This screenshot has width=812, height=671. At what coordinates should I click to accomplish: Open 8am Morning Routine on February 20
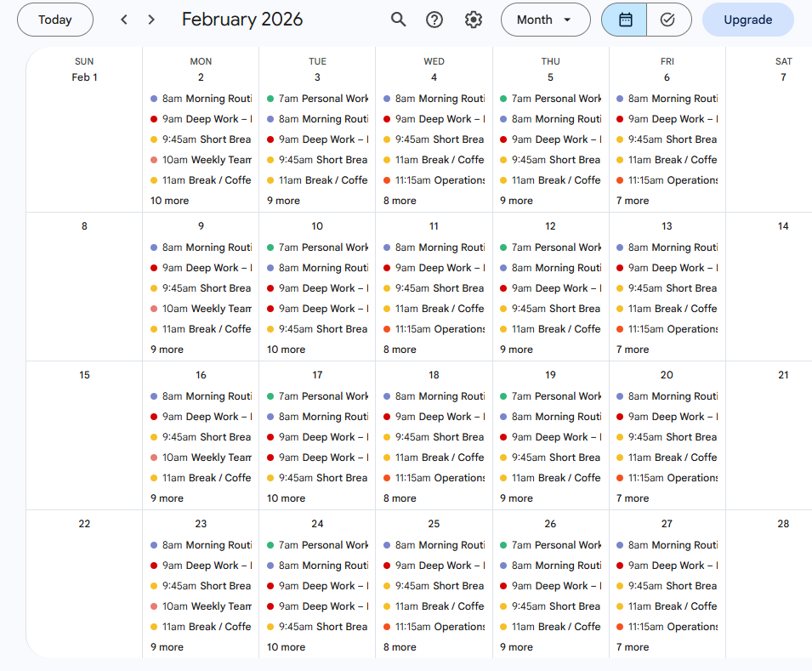pos(667,396)
